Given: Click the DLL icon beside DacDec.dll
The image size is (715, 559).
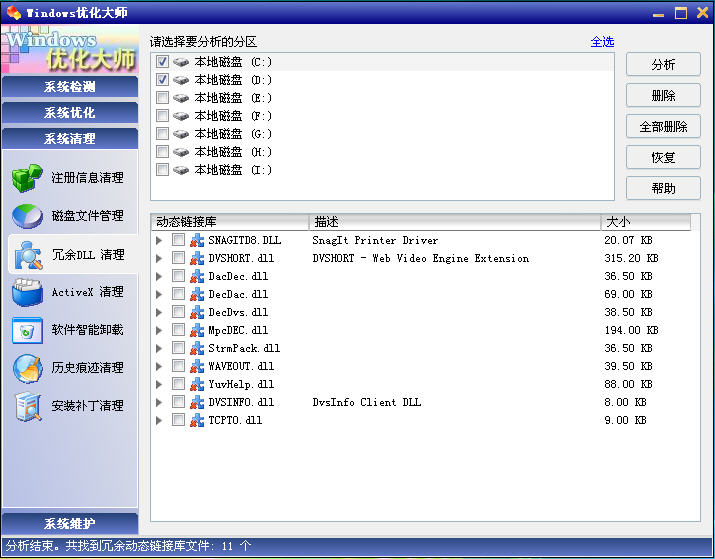Looking at the screenshot, I should click(197, 276).
